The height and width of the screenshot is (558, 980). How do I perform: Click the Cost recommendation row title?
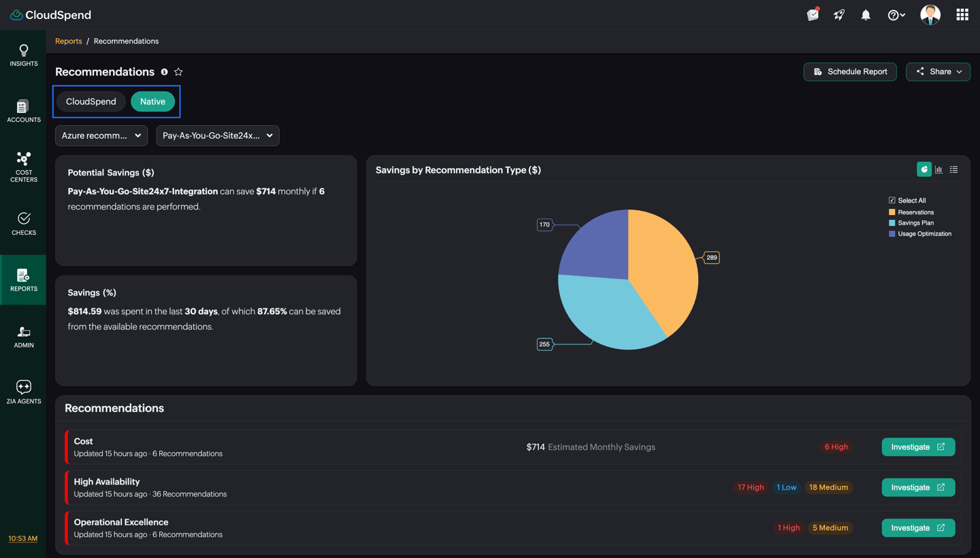pyautogui.click(x=84, y=442)
